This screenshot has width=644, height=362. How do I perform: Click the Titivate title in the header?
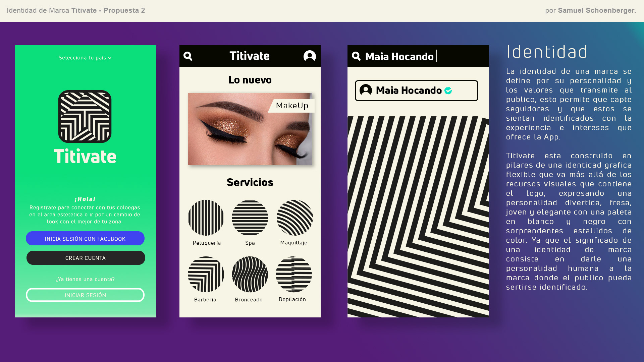[x=250, y=56]
